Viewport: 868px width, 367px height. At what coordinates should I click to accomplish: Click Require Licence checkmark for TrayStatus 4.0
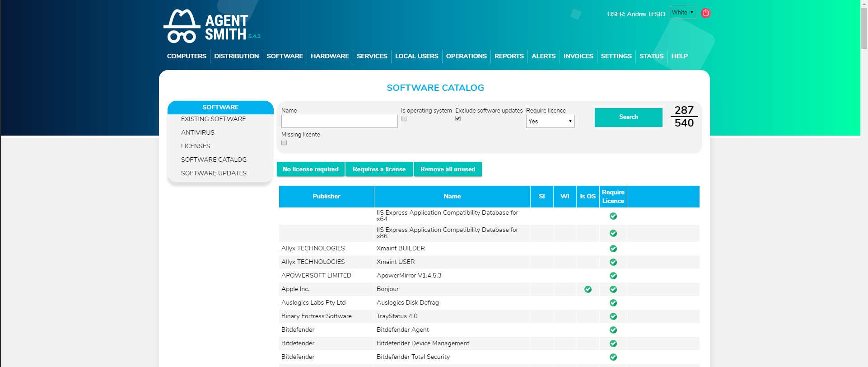[613, 316]
